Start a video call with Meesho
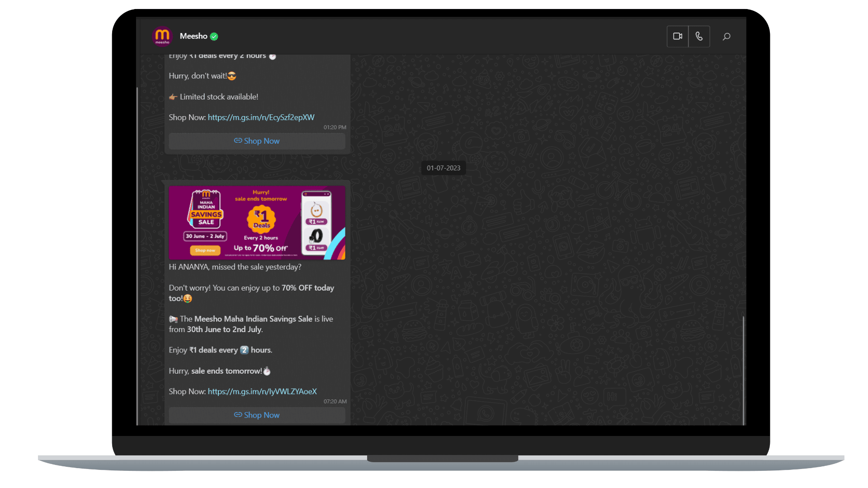This screenshot has height=488, width=868. coord(677,36)
